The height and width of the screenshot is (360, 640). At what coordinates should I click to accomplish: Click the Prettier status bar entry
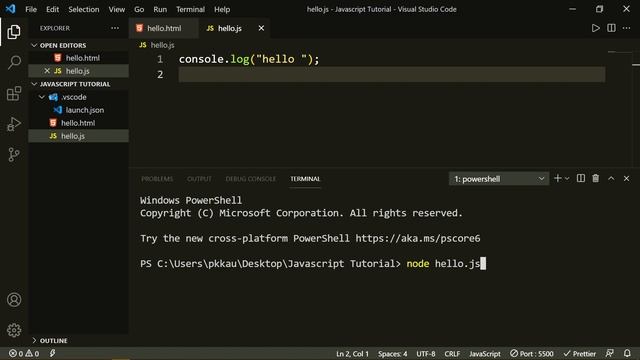[x=580, y=354]
